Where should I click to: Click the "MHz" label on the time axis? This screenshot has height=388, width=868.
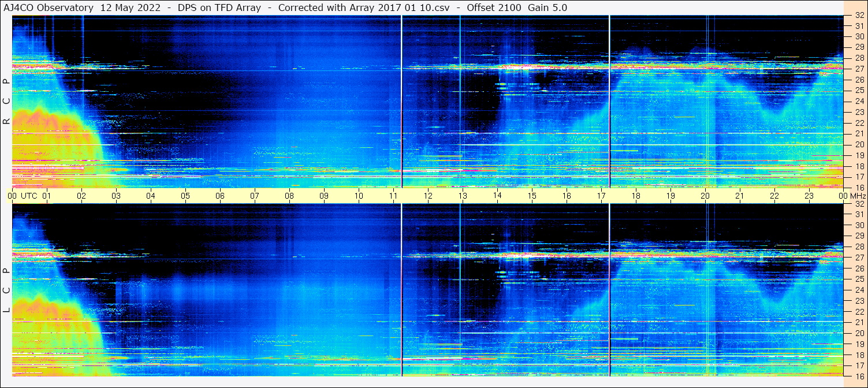[858, 196]
